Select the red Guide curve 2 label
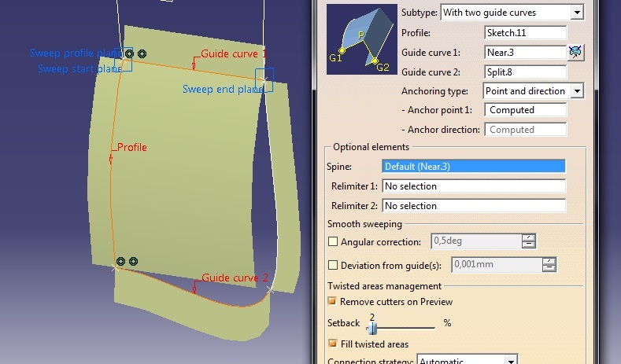 coord(235,278)
